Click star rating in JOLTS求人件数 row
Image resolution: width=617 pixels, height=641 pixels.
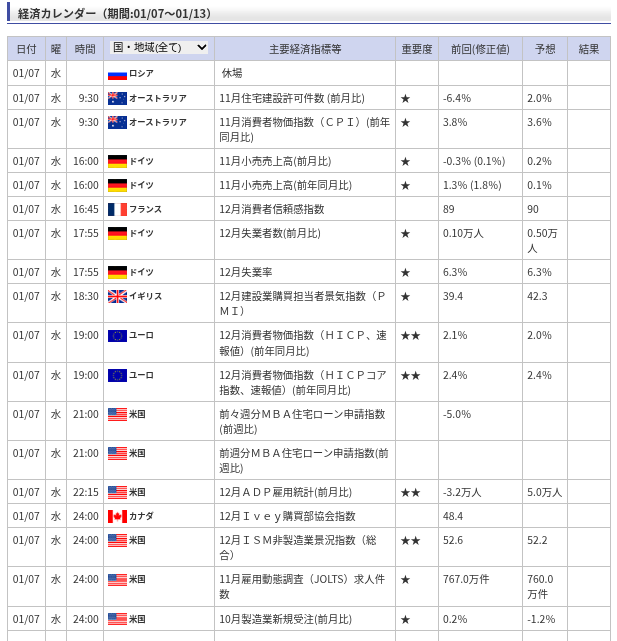click(405, 579)
